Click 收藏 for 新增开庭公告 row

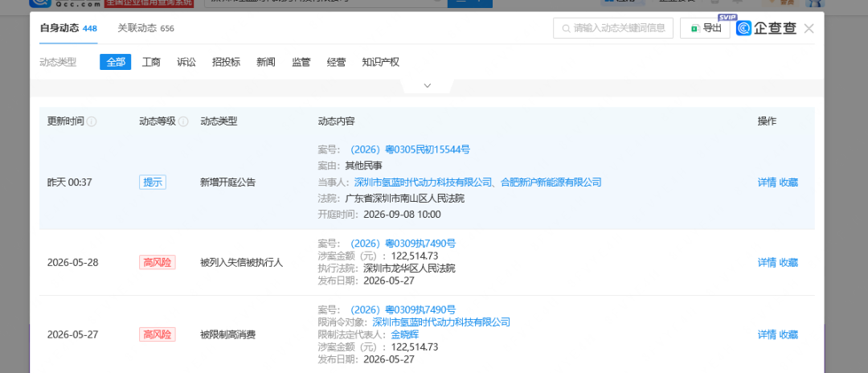pos(789,182)
